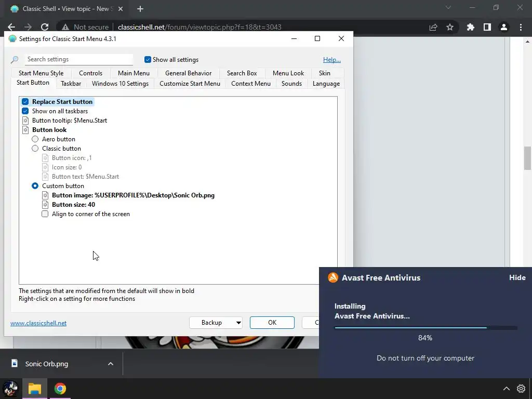Share this page via the share icon

(433, 27)
